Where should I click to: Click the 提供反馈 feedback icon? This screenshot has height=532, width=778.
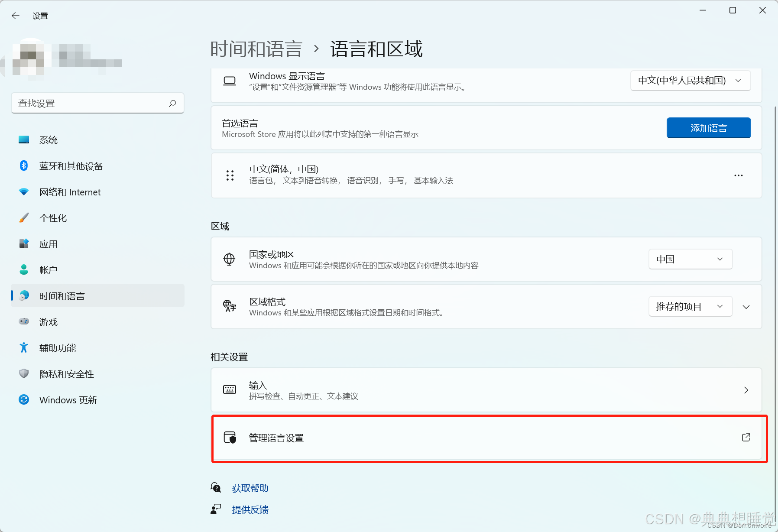click(x=216, y=509)
